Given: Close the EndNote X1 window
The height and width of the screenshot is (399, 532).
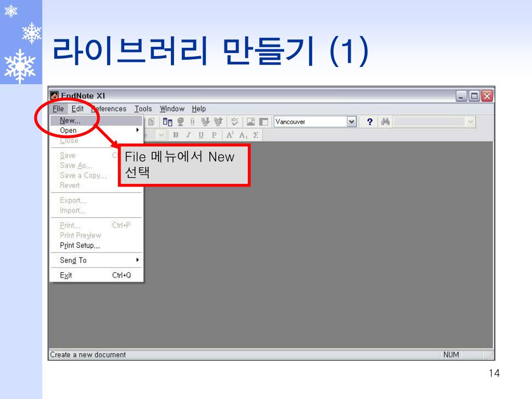Looking at the screenshot, I should click(x=487, y=96).
